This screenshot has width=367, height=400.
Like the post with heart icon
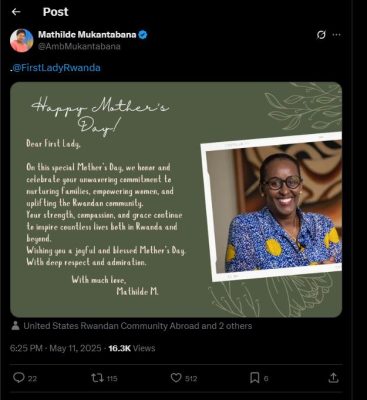coord(176,378)
